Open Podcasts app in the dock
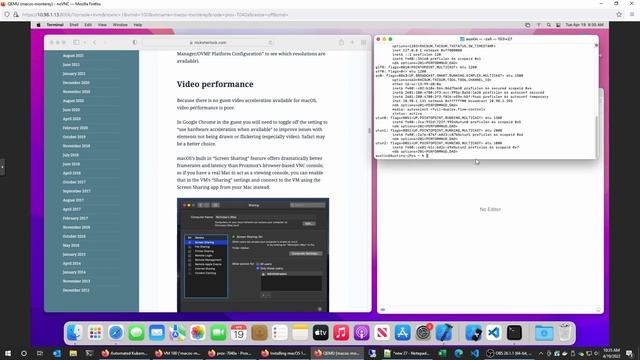This screenshot has height=360, width=640. coord(362,333)
